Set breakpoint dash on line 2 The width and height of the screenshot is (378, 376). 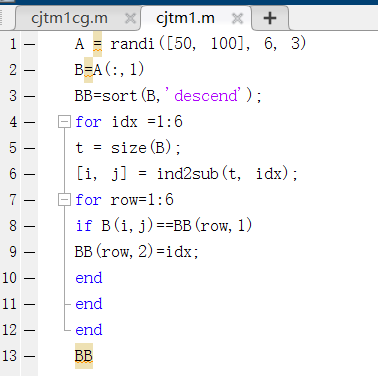[x=30, y=70]
